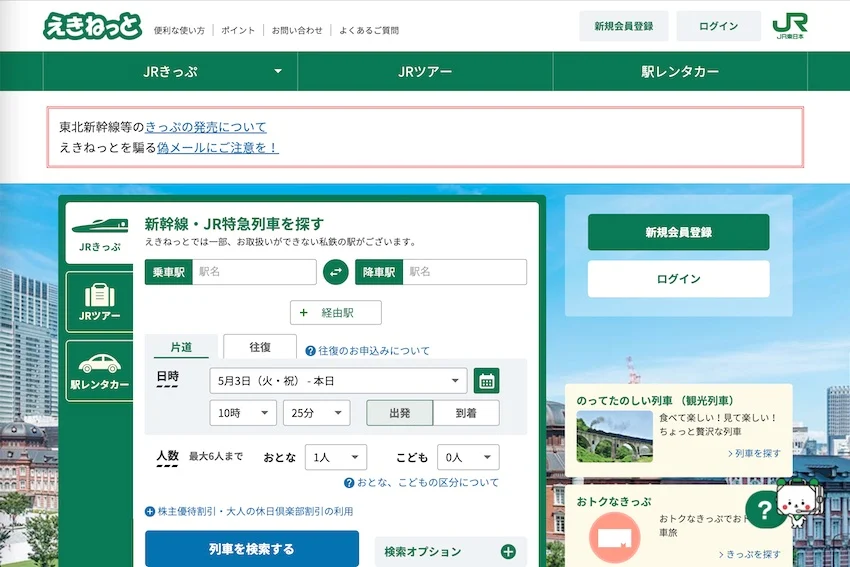Click the 乗車駅 station name field

point(254,272)
